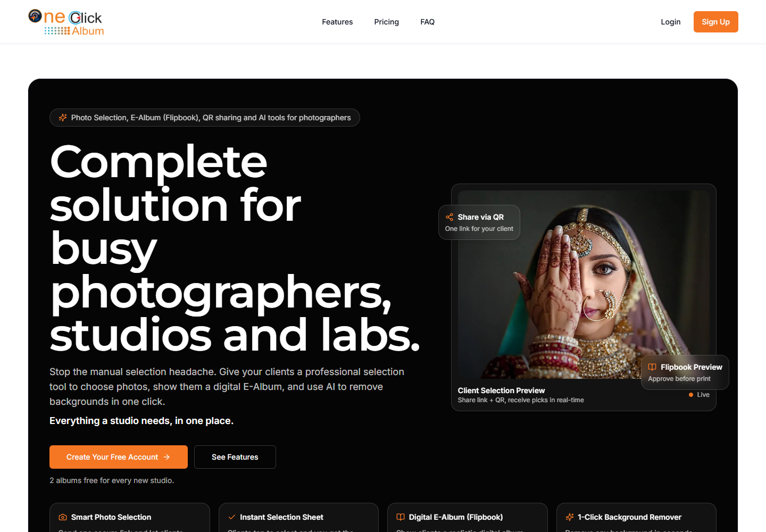The image size is (766, 532).
Task: Click the Share via QR card
Action: 479,222
